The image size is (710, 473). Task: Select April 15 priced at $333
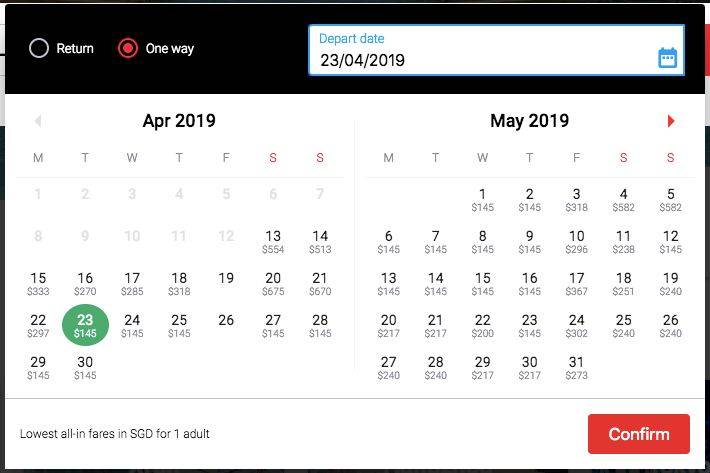tap(38, 284)
